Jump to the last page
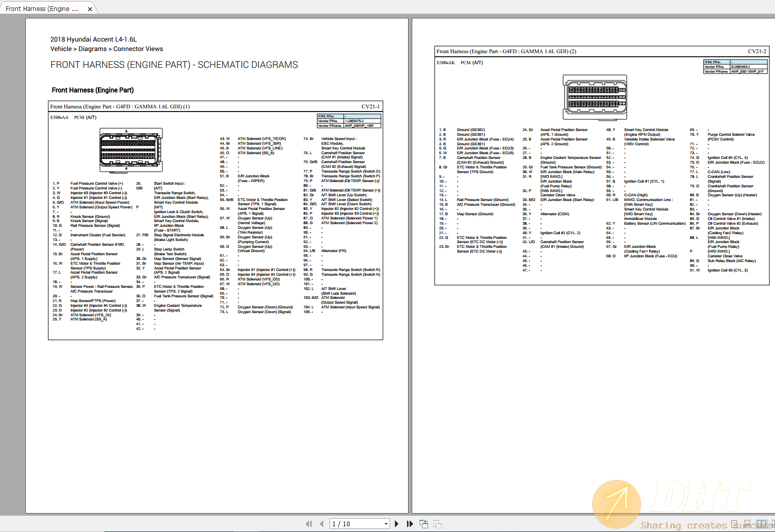Image resolution: width=775 pixels, height=532 pixels. tap(410, 524)
